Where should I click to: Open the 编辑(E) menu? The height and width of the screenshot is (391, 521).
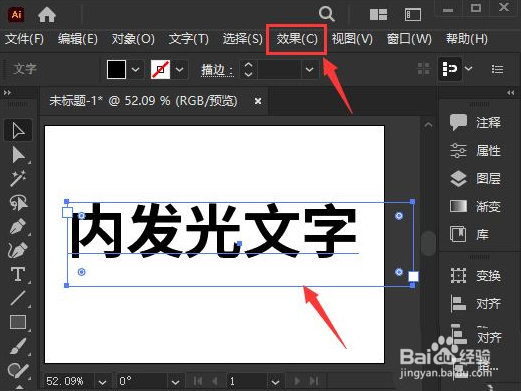78,39
